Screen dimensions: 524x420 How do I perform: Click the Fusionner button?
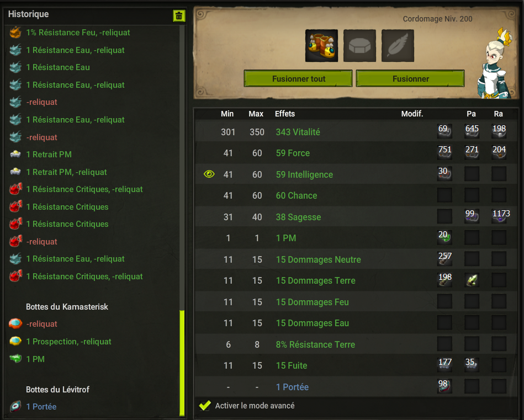tap(410, 78)
